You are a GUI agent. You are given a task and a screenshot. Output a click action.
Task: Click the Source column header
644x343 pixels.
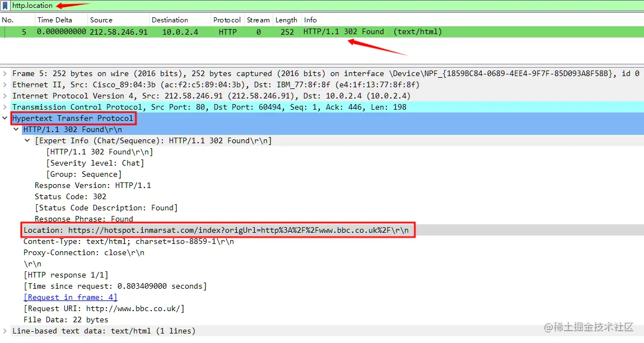[x=101, y=20]
